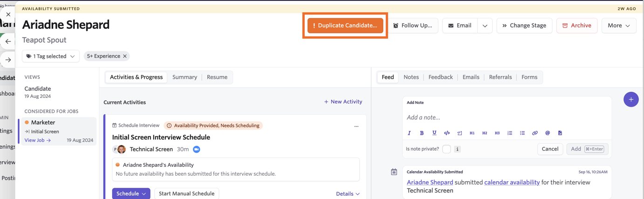Click Change Stage button
644x199 pixels.
(x=524, y=26)
